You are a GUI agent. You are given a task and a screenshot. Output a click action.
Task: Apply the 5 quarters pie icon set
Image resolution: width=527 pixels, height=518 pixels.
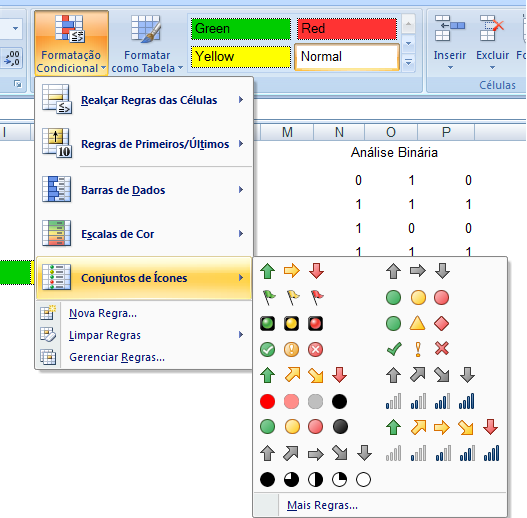tap(315, 479)
